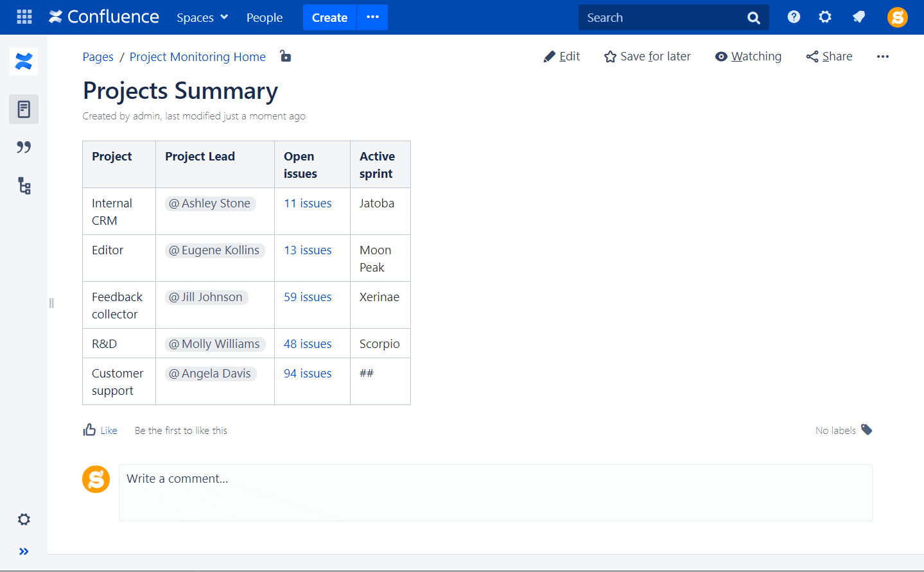Screen dimensions: 924x572
Task: Open the help question mark icon
Action: tap(794, 17)
